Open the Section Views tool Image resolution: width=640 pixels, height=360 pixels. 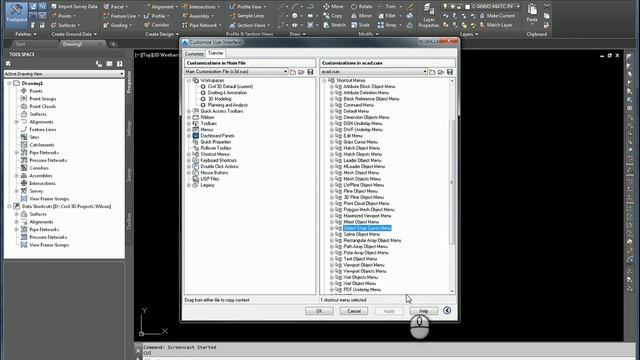coord(249,25)
